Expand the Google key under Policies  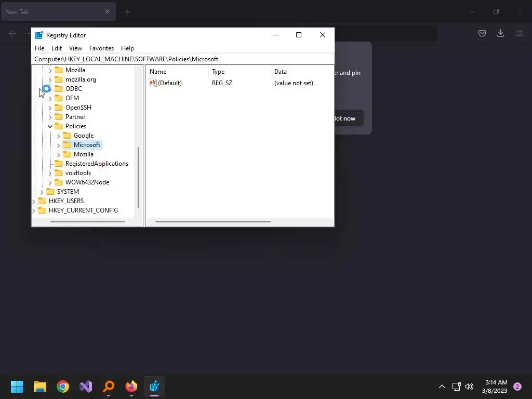click(x=58, y=136)
